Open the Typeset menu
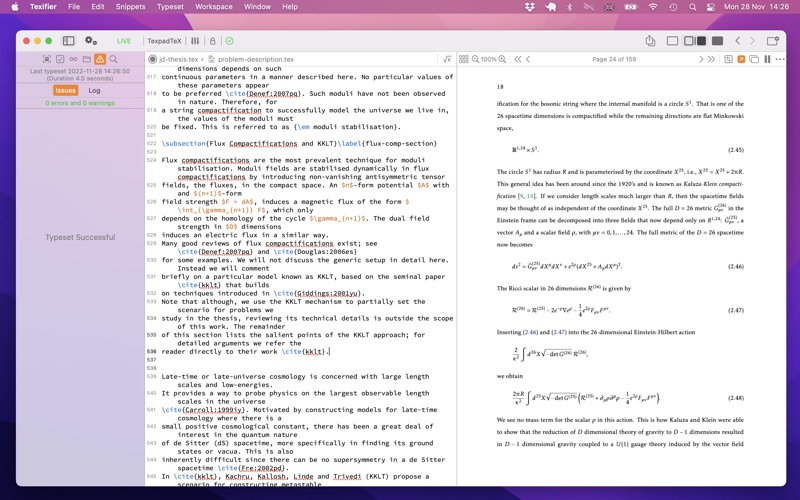This screenshot has width=800, height=500. click(170, 7)
